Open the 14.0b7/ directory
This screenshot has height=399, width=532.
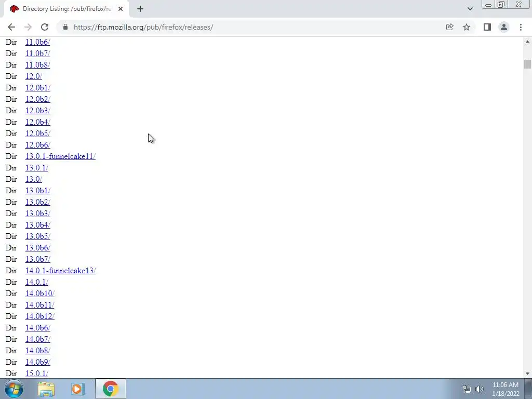pos(37,339)
